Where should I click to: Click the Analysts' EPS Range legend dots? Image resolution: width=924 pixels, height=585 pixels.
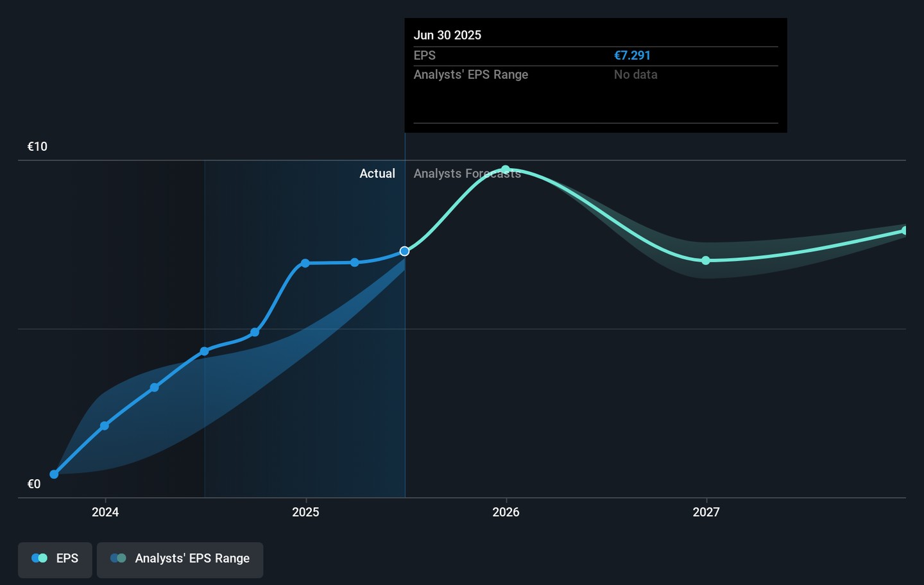[118, 559]
